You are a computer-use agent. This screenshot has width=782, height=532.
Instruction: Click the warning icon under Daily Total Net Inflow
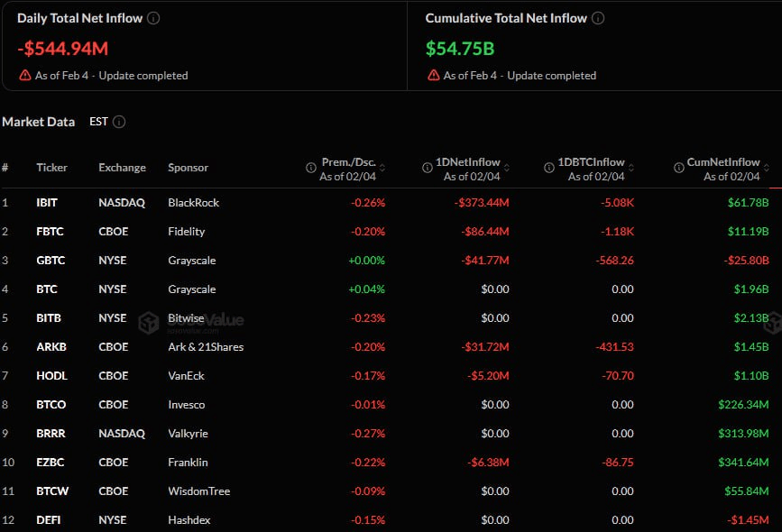(x=23, y=76)
